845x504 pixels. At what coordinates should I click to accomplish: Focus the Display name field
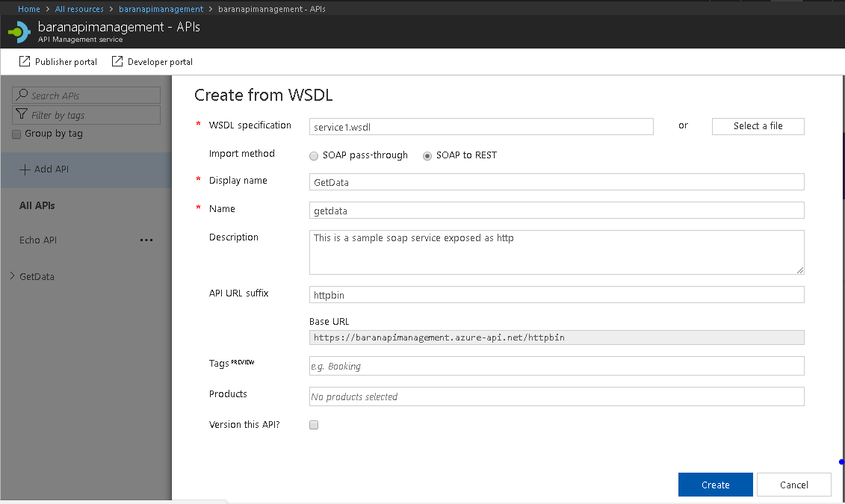tap(557, 182)
